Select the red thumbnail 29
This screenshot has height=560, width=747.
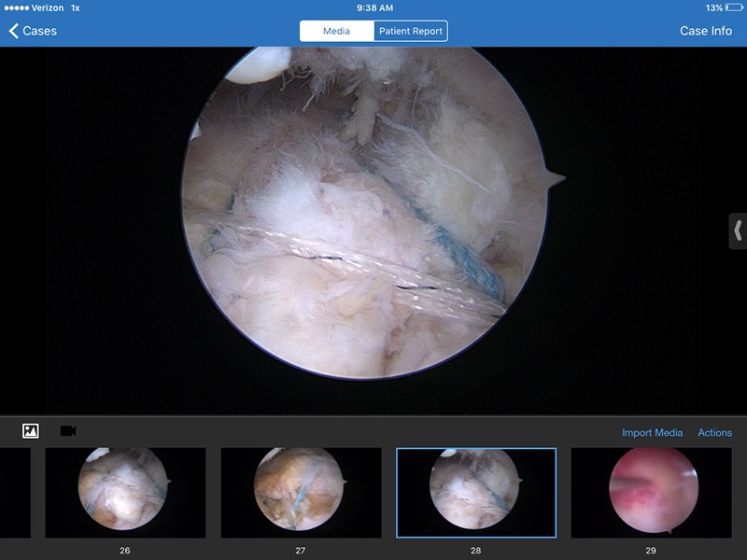coord(651,493)
